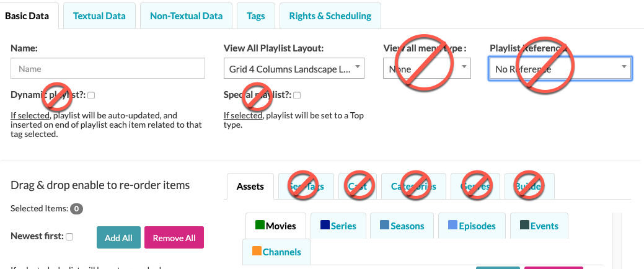Open the Rights & Scheduling tab

tap(330, 16)
